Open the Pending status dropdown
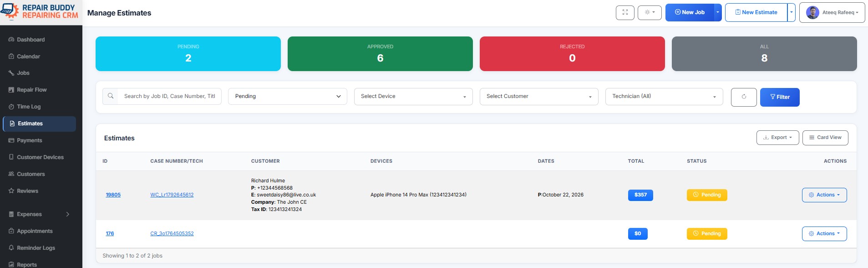Image resolution: width=868 pixels, height=268 pixels. point(288,96)
